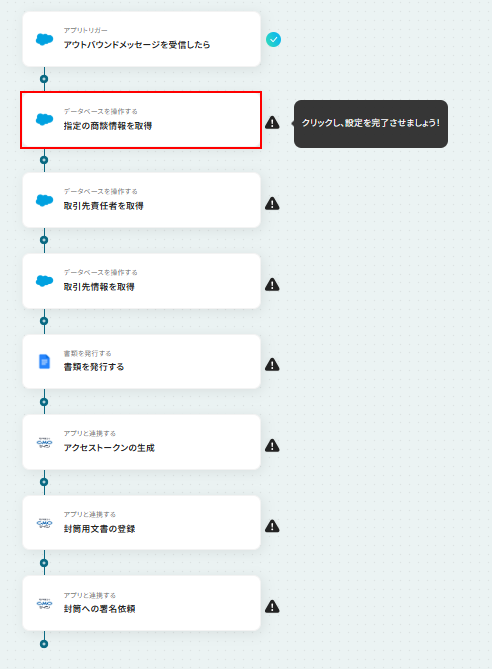Click warning triangle beside アクセストークンの生成
The width and height of the screenshot is (492, 669).
(x=272, y=446)
